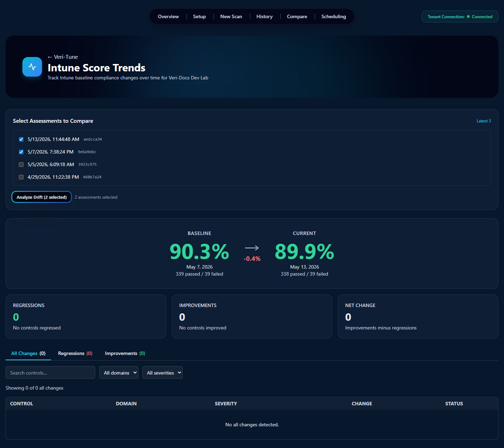Toggle the 5/13/2026 assessment checkbox
This screenshot has width=504, height=448.
coord(21,139)
